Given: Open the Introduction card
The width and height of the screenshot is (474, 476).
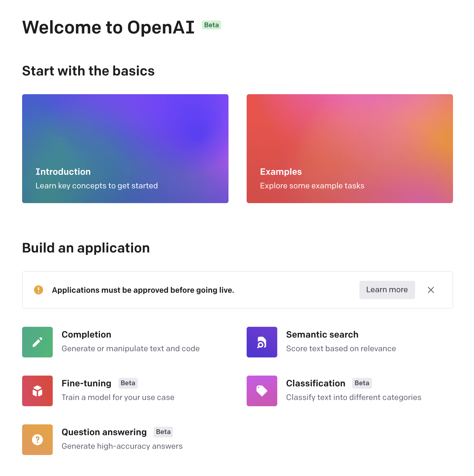Looking at the screenshot, I should click(125, 149).
